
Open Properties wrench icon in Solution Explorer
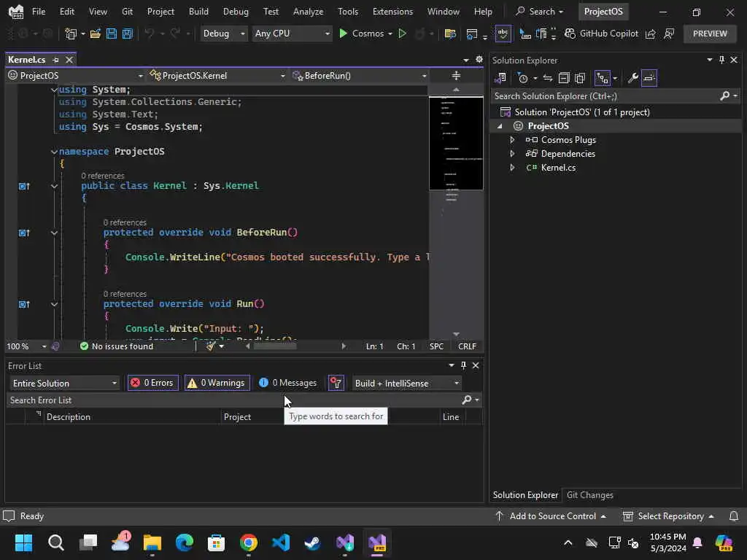click(x=632, y=77)
